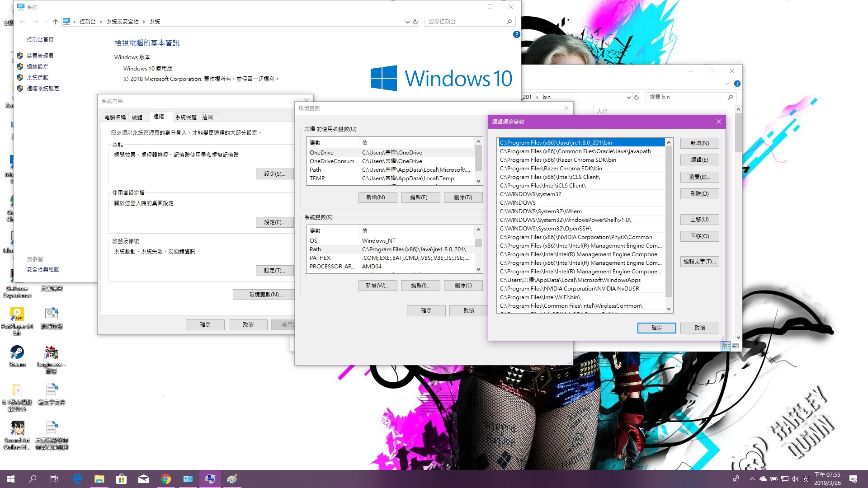Click 編輯文字(T)... button
This screenshot has height=488, width=868.
[x=699, y=262]
